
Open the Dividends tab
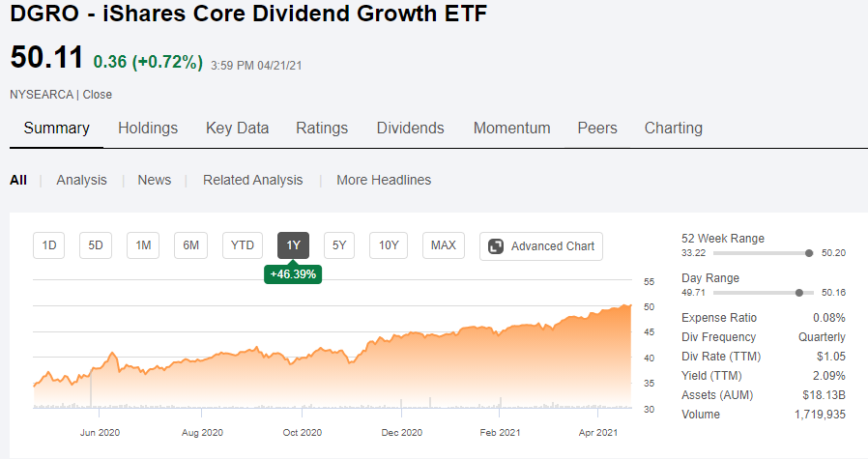coord(410,128)
